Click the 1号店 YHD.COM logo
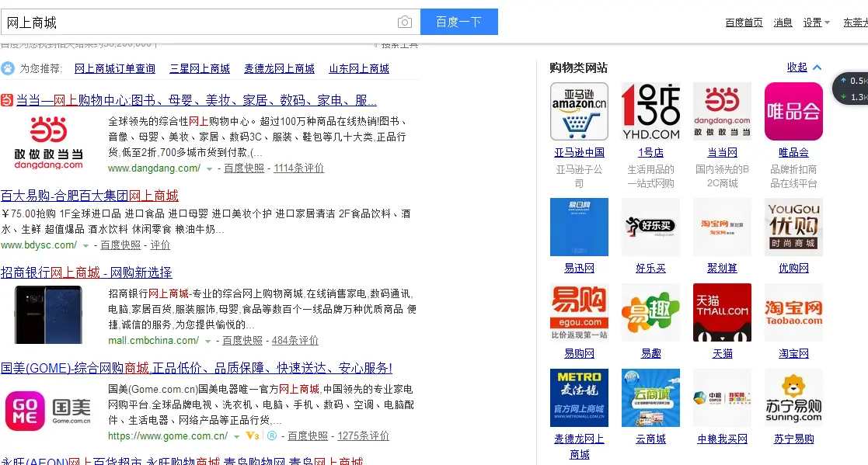Image resolution: width=868 pixels, height=465 pixels. (x=650, y=111)
